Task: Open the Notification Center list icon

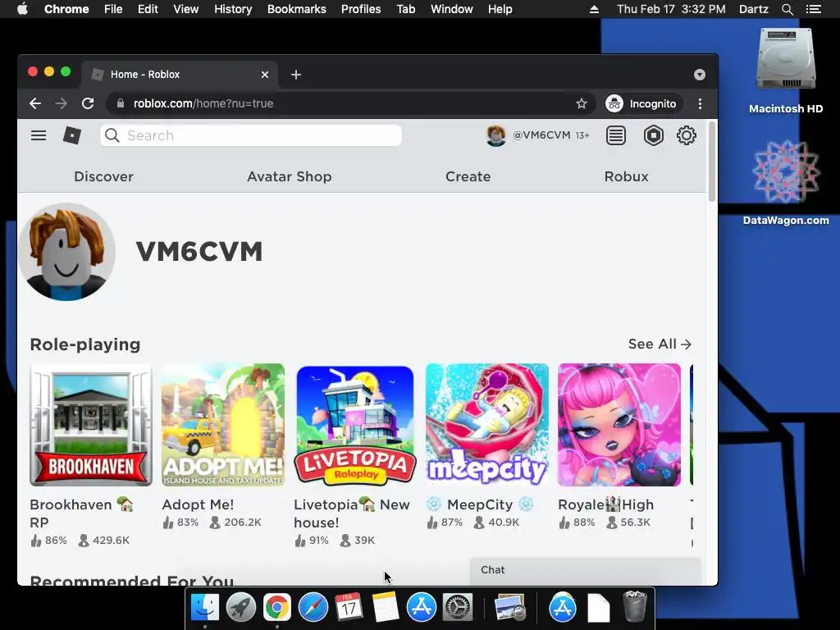Action: (x=813, y=9)
